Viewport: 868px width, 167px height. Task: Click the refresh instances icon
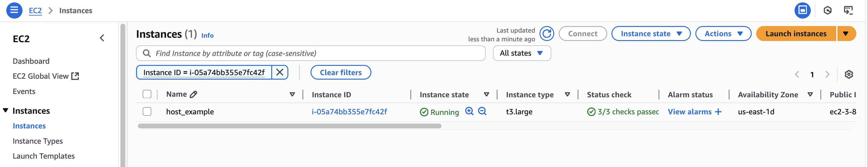(546, 34)
